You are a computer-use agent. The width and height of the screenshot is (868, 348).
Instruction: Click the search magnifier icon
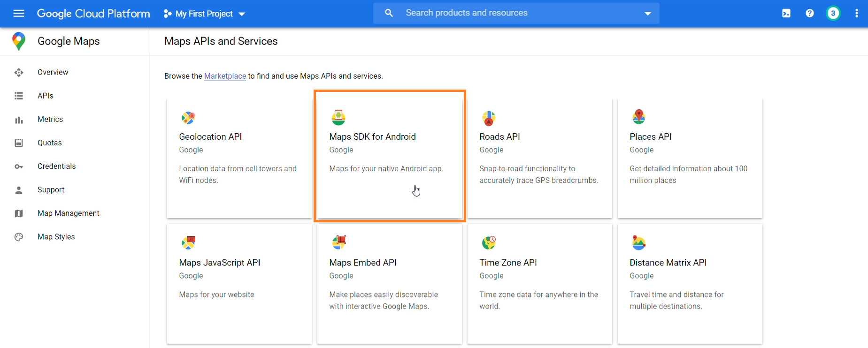[389, 13]
